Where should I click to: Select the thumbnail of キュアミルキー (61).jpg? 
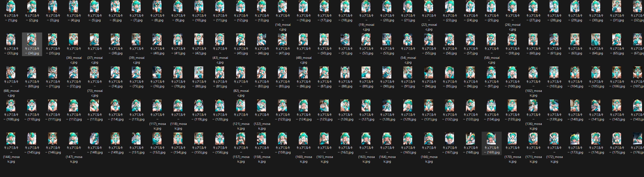pos(554,40)
